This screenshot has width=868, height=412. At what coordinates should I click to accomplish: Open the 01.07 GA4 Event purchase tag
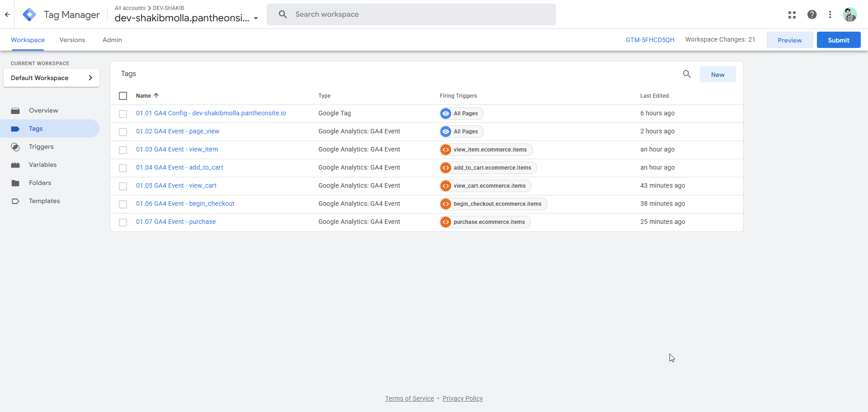pos(176,222)
